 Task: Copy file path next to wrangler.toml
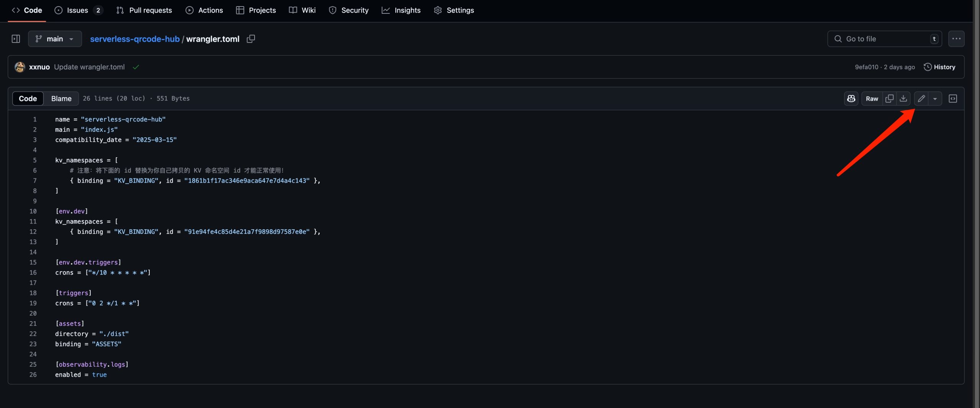[251, 39]
